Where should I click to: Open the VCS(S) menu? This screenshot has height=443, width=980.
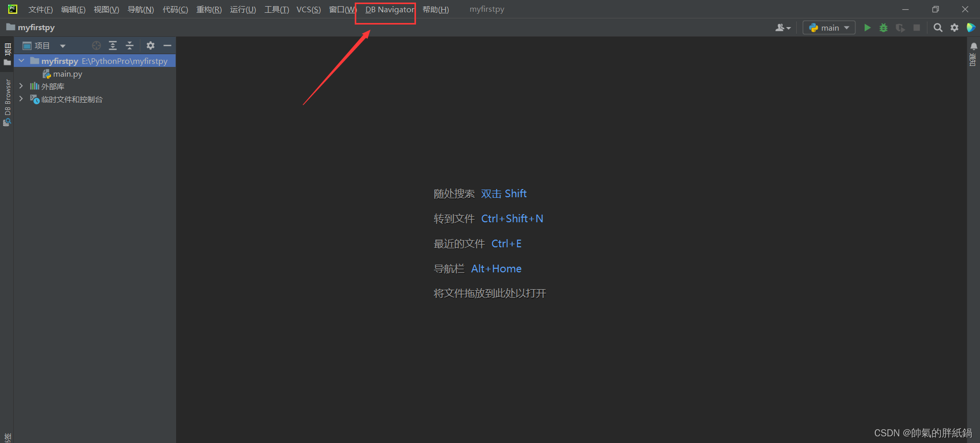point(308,9)
